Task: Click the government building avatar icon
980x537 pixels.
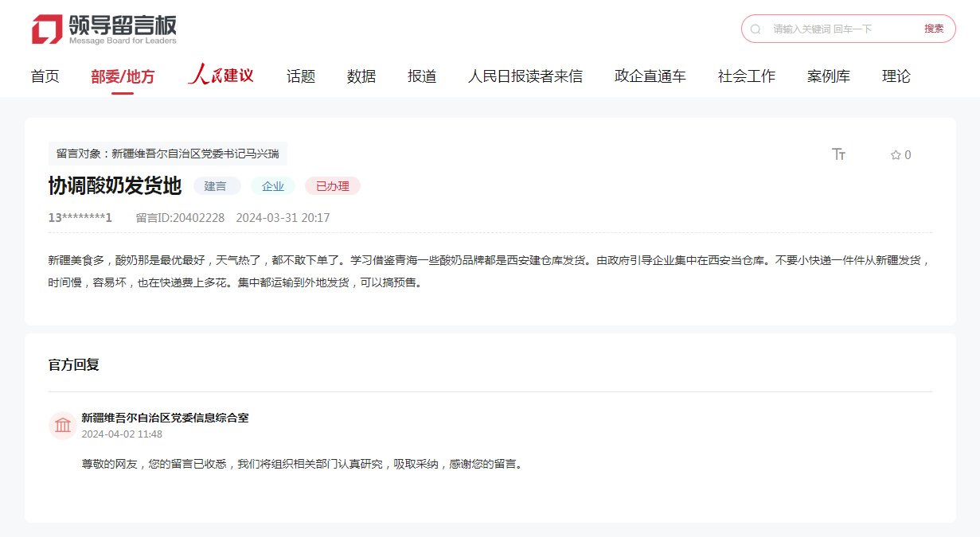Action: pyautogui.click(x=62, y=426)
